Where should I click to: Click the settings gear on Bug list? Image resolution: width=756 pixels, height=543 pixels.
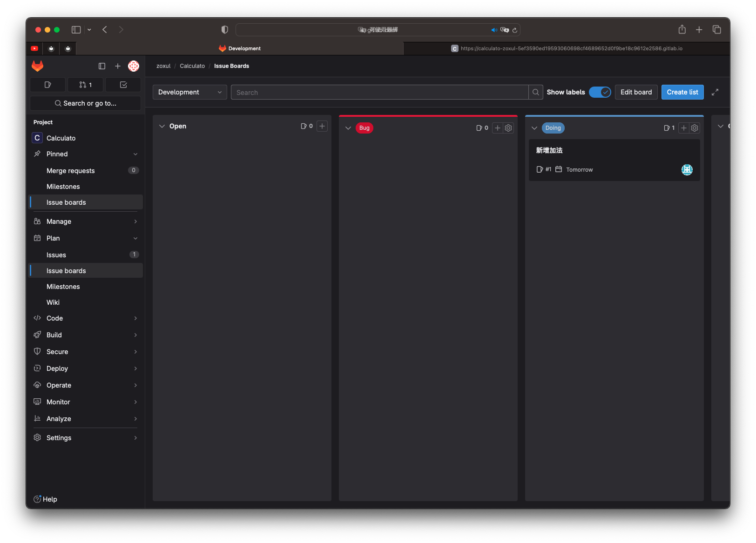(x=508, y=128)
